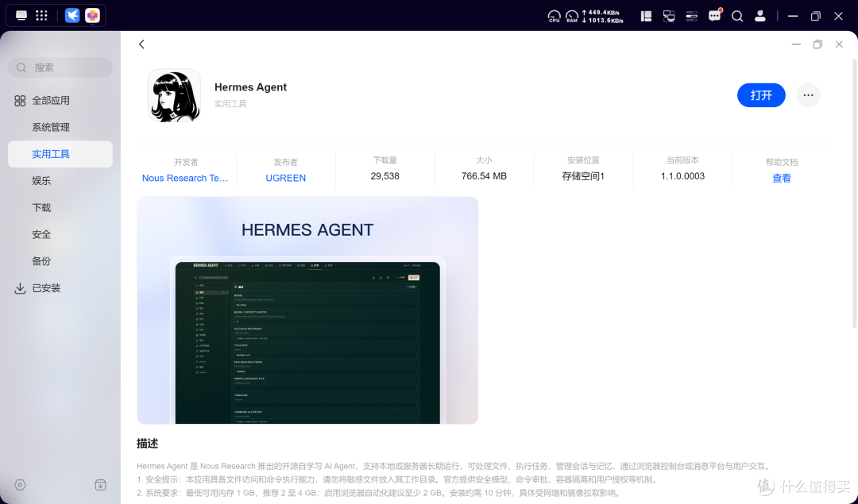
Task: Click the 打开 button
Action: (761, 95)
